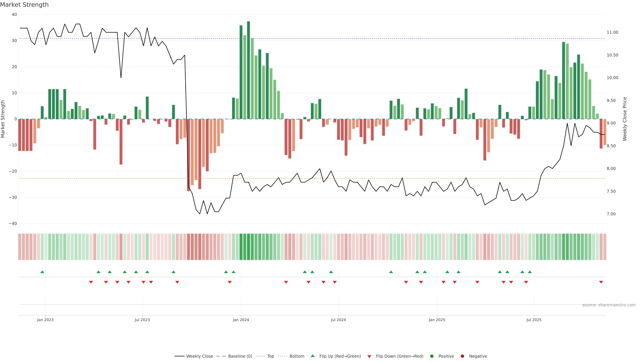Click the source: sharemaestro.com text
This screenshot has width=644, height=362.
click(x=609, y=305)
